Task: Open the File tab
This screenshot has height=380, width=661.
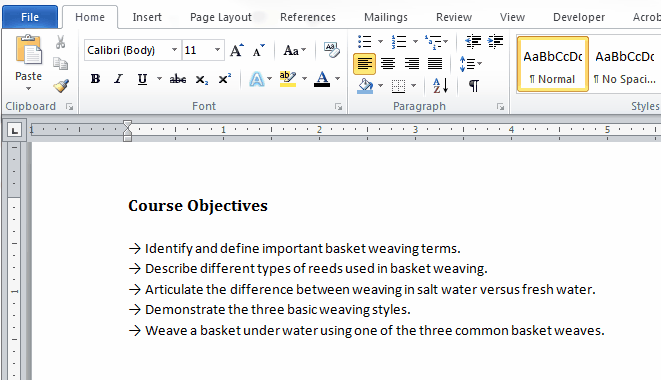Action: click(30, 17)
